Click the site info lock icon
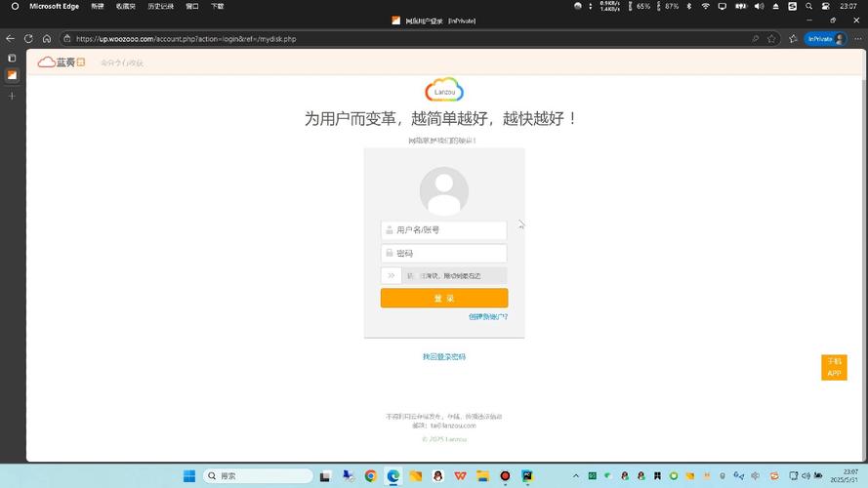Viewport: 868px width, 488px height. (x=67, y=39)
